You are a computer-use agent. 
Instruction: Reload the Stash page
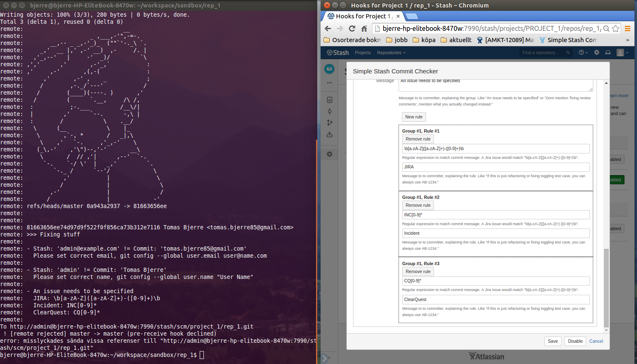pyautogui.click(x=352, y=28)
